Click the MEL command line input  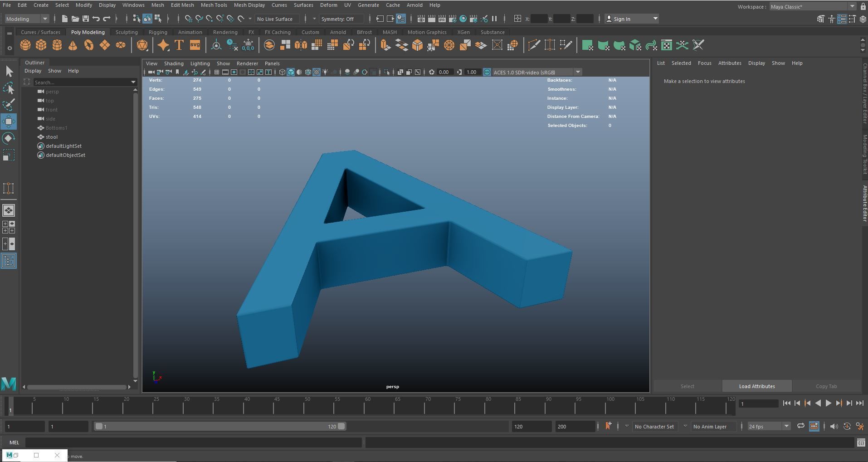[194, 443]
